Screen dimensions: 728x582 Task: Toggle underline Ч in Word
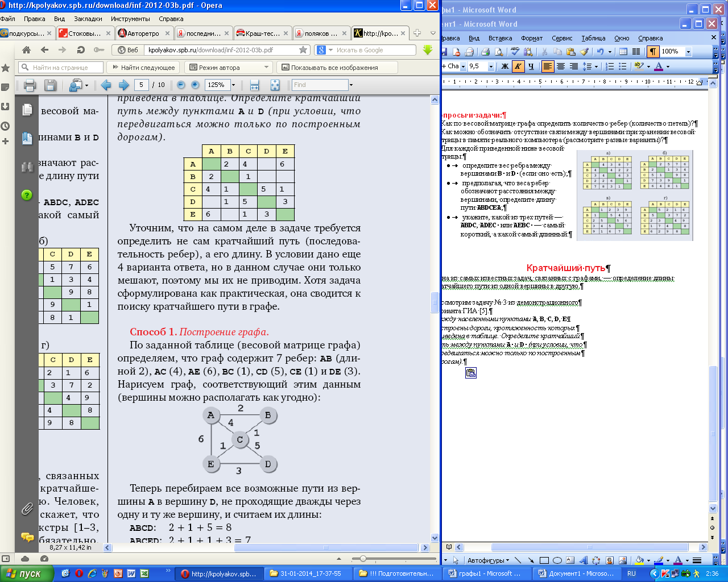point(531,66)
